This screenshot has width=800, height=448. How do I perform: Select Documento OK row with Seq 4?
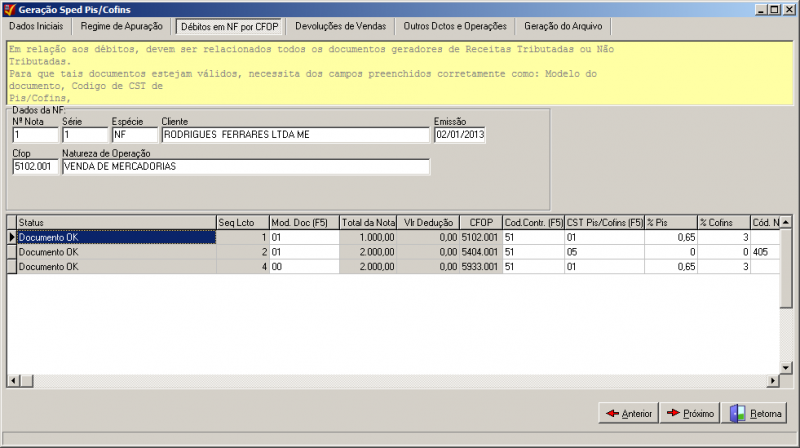point(116,267)
